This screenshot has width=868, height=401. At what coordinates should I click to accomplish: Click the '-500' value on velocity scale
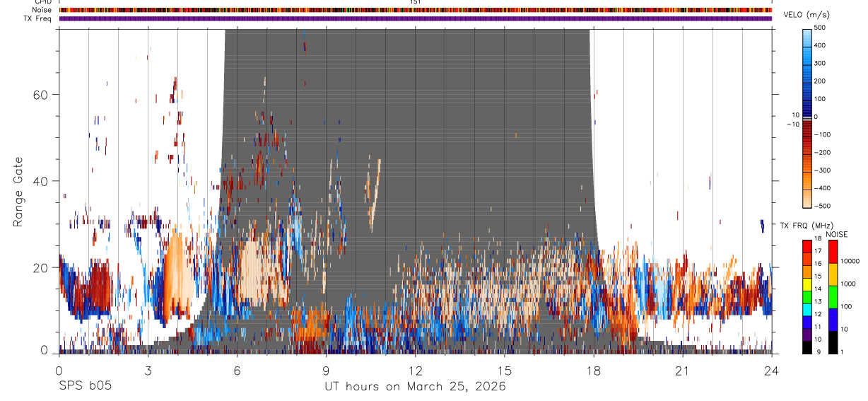tap(822, 206)
